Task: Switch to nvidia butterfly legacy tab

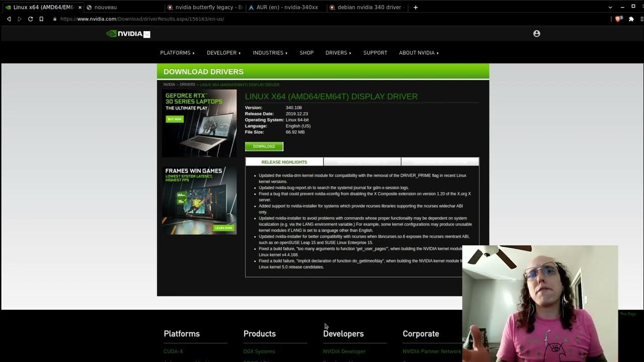Action: [x=205, y=7]
